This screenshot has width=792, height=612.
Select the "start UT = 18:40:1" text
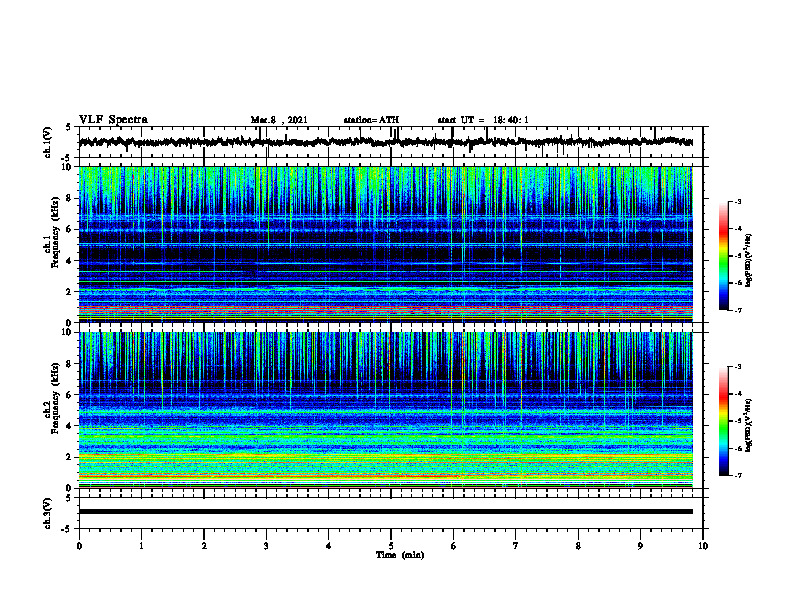pyautogui.click(x=483, y=120)
